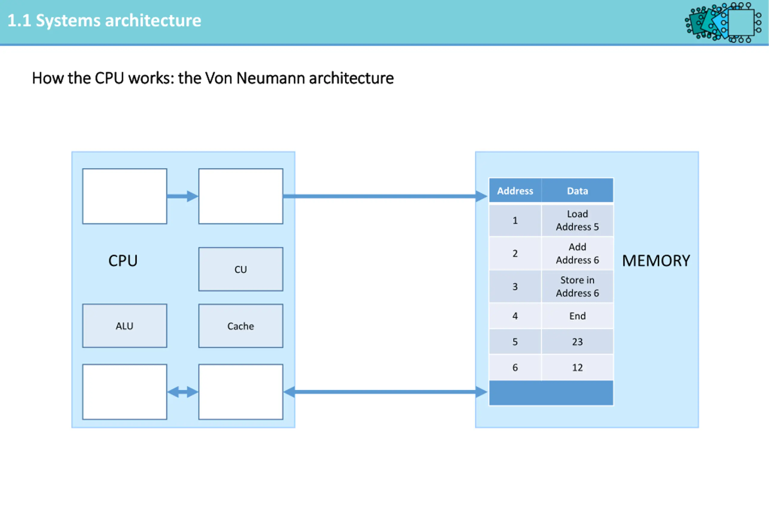Select the 'Add Address 6' data cell
Image resolution: width=769 pixels, height=532 pixels.
(578, 253)
